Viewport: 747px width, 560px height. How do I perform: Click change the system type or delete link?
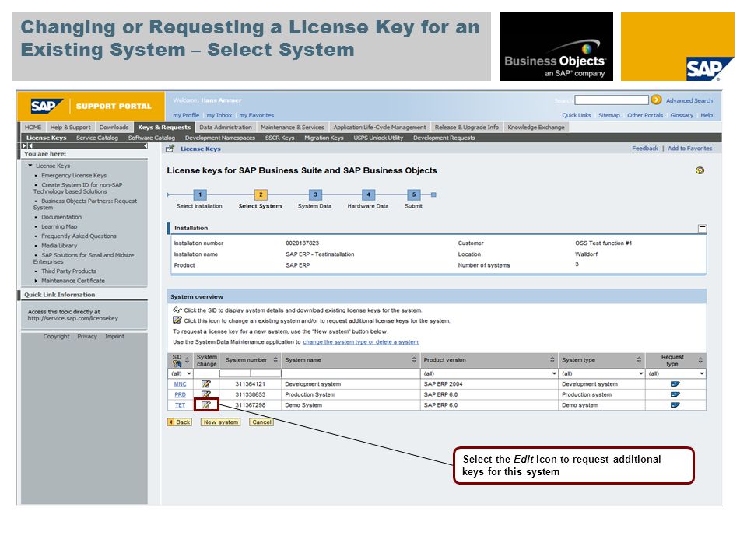coord(361,342)
